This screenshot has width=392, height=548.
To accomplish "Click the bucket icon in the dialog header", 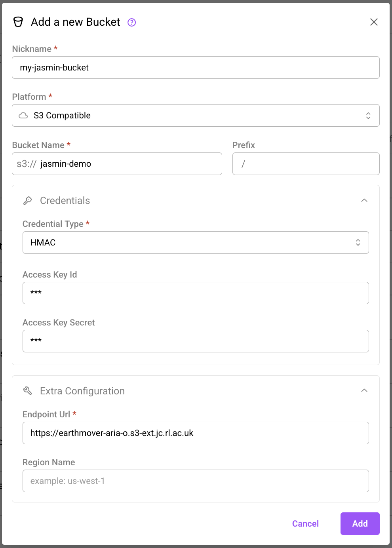I will (x=18, y=22).
